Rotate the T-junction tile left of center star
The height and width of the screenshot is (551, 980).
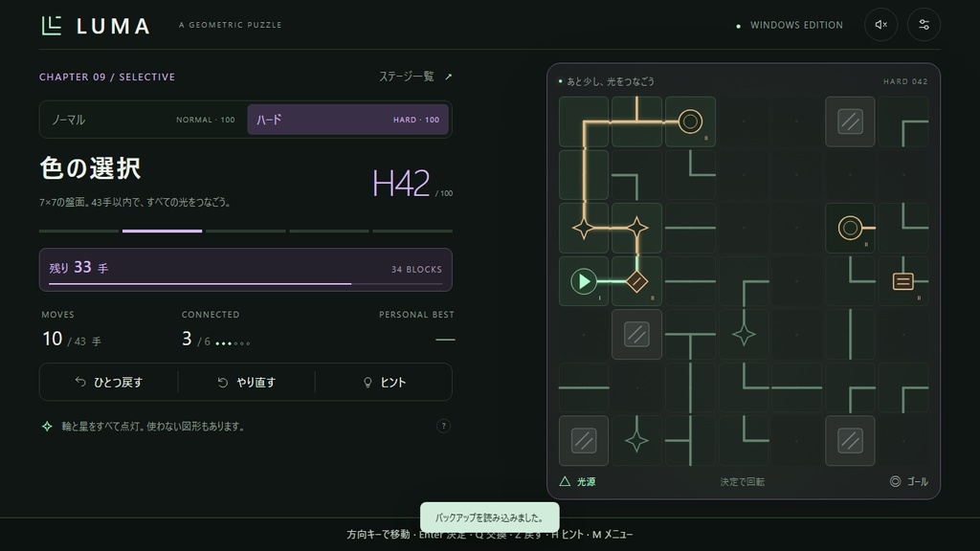pos(690,334)
